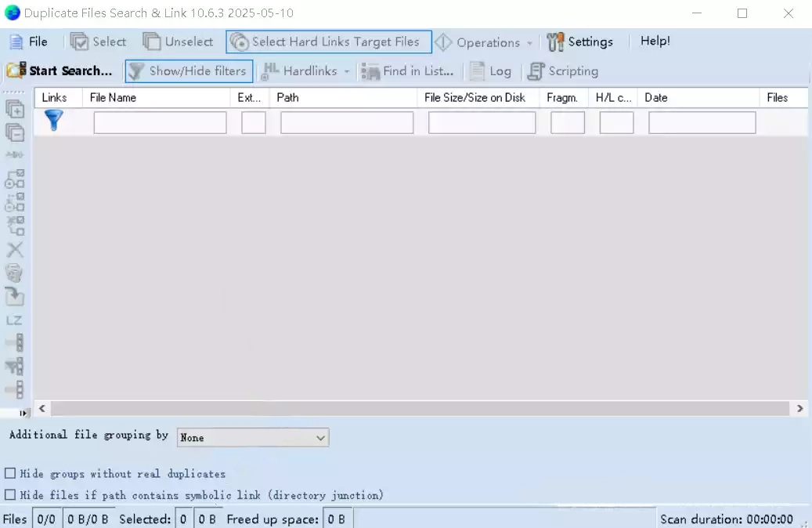Click the Scan duration status text
812x528 pixels.
[726, 519]
